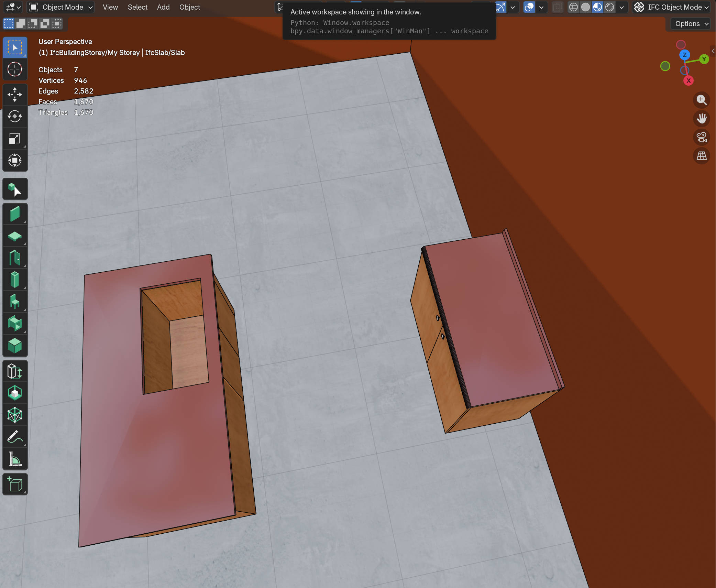Viewport: 716px width, 588px height.
Task: Switch to wireframe viewport shading
Action: pos(573,7)
